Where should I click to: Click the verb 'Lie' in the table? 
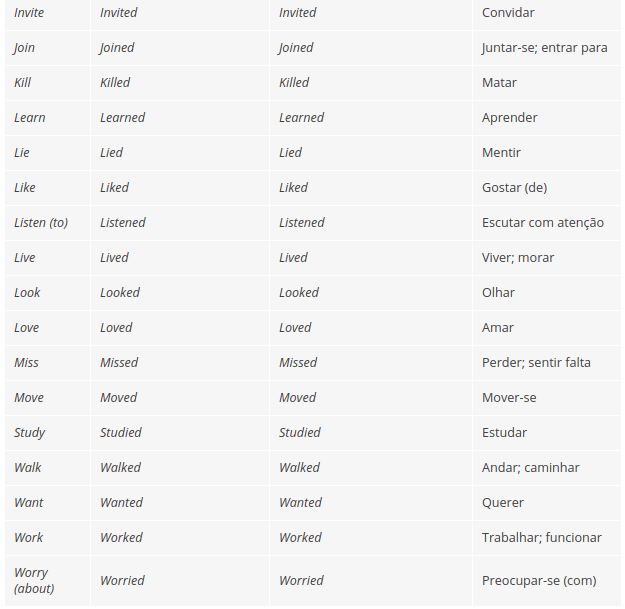tap(21, 153)
